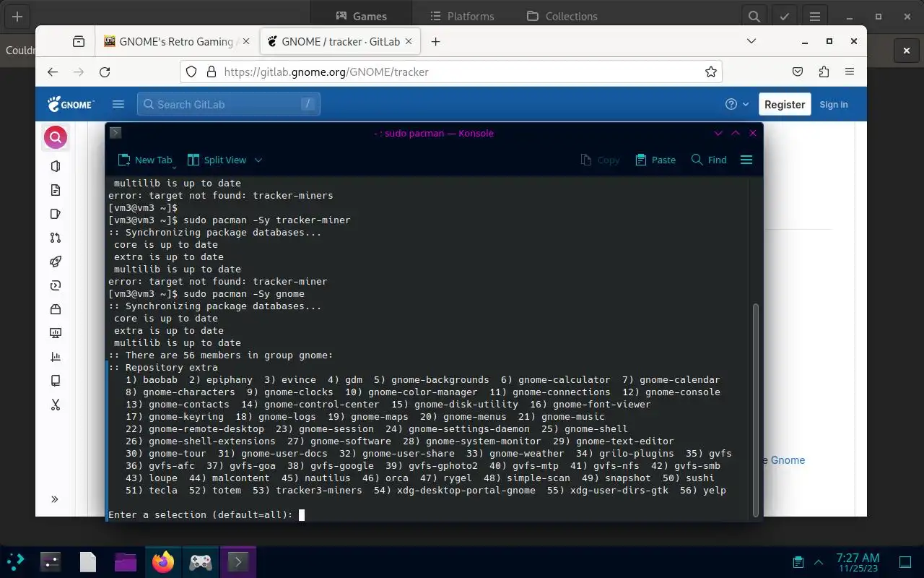Open Games window hamburger menu
Screen dimensions: 924x578
pyautogui.click(x=815, y=16)
